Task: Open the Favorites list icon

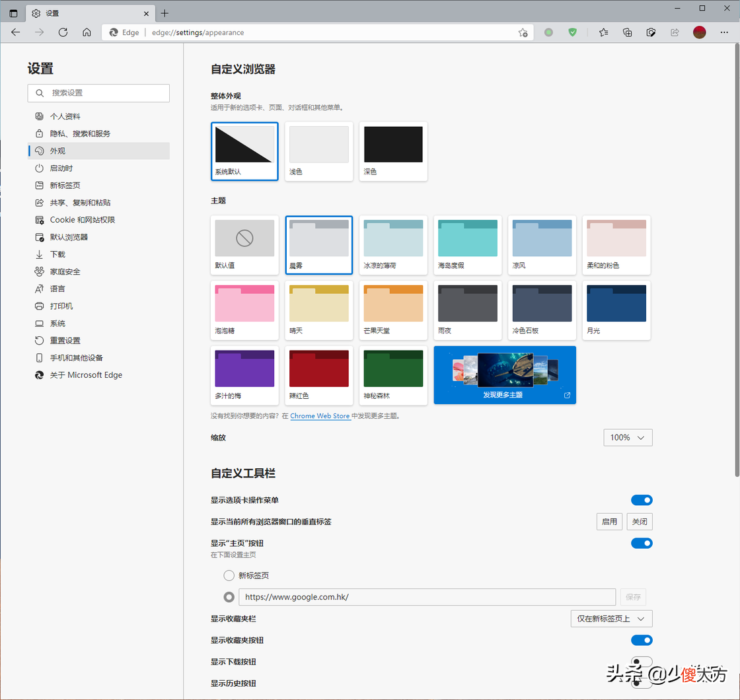Action: pos(604,32)
